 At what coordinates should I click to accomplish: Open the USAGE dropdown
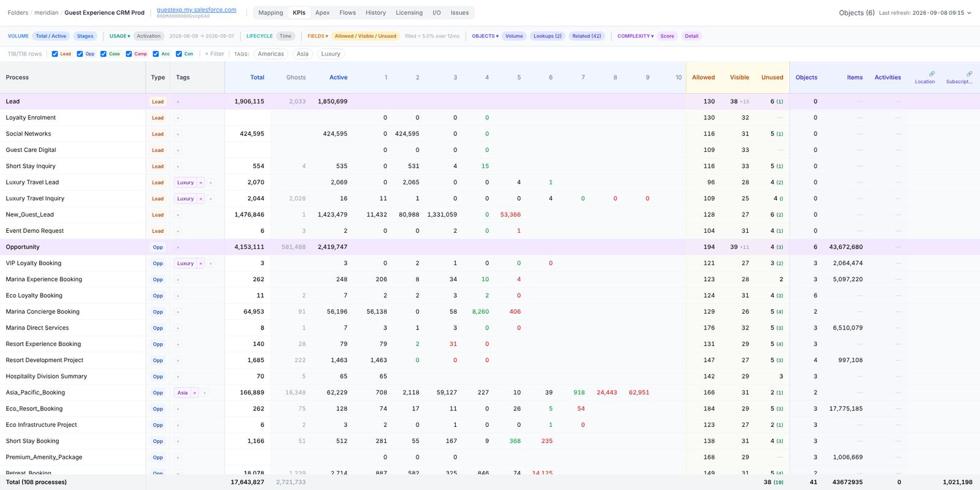click(x=119, y=36)
